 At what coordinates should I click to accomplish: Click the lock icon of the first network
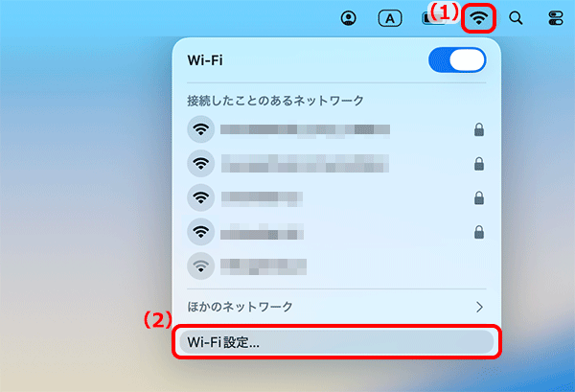pos(478,129)
